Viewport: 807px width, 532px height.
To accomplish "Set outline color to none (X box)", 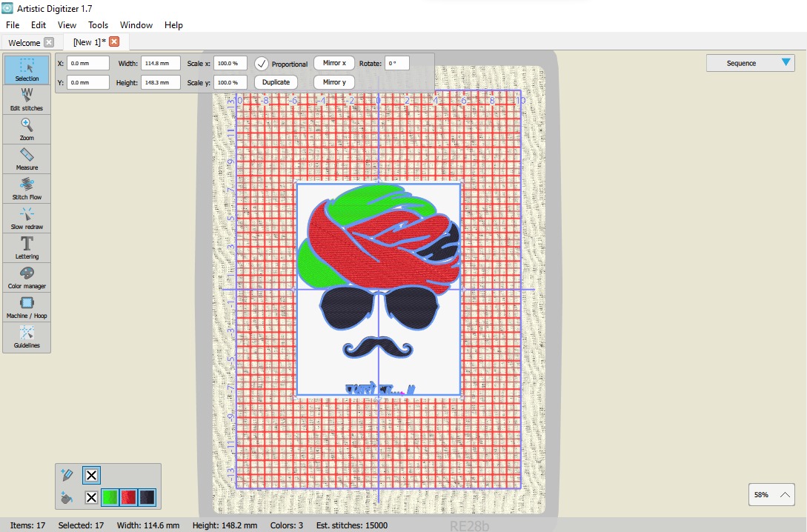I will 91,475.
